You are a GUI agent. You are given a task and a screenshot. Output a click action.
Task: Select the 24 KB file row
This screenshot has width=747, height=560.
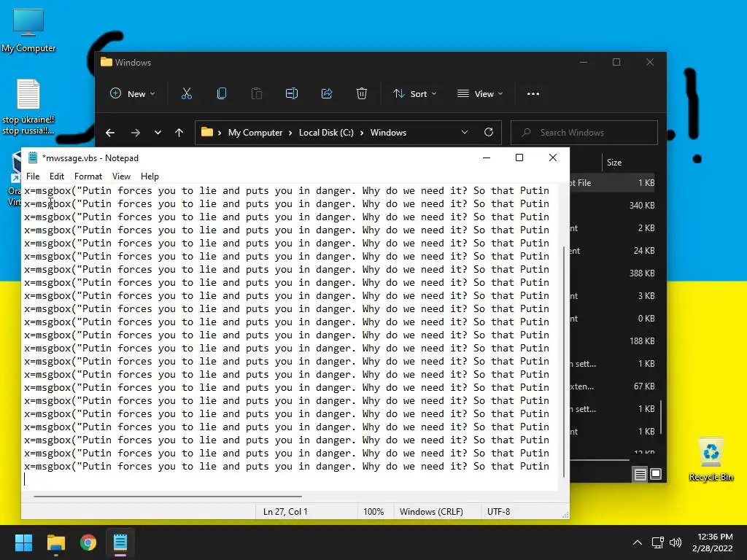click(x=612, y=251)
